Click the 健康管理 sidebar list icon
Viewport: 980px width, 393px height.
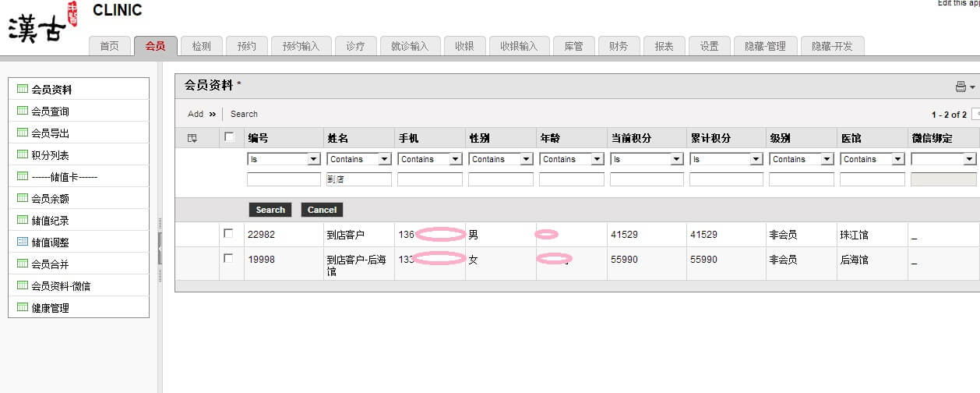22,308
